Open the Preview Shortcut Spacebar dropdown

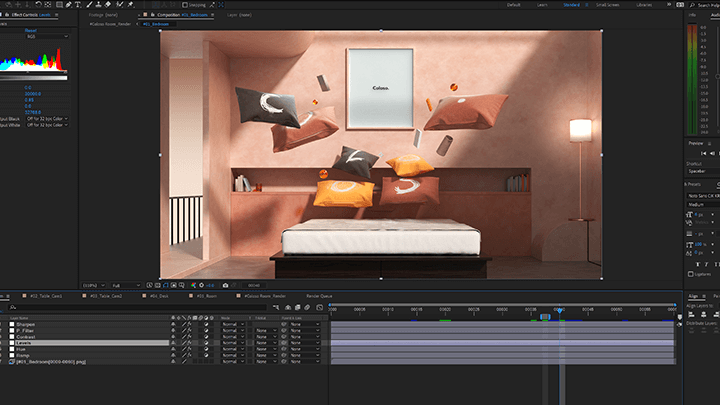pos(703,171)
